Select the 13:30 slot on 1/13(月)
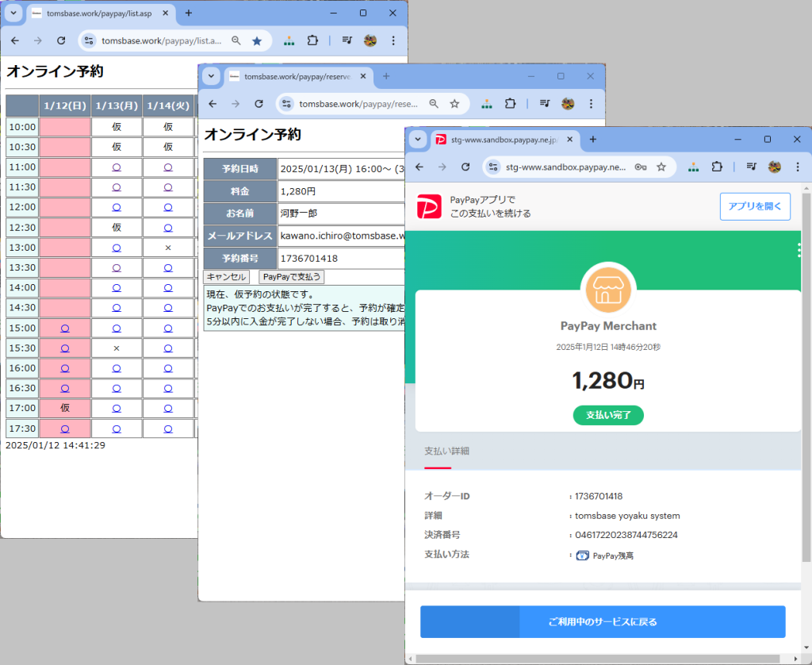The width and height of the screenshot is (812, 665). (117, 268)
